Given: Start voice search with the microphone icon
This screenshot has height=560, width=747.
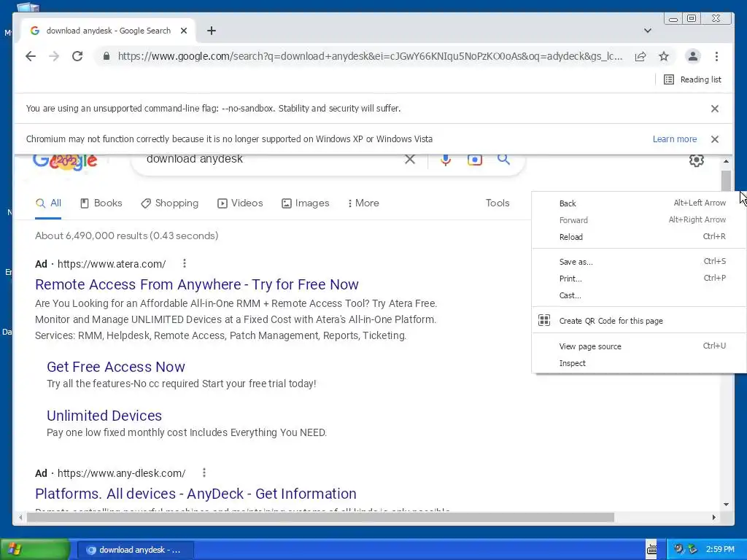Looking at the screenshot, I should (446, 160).
